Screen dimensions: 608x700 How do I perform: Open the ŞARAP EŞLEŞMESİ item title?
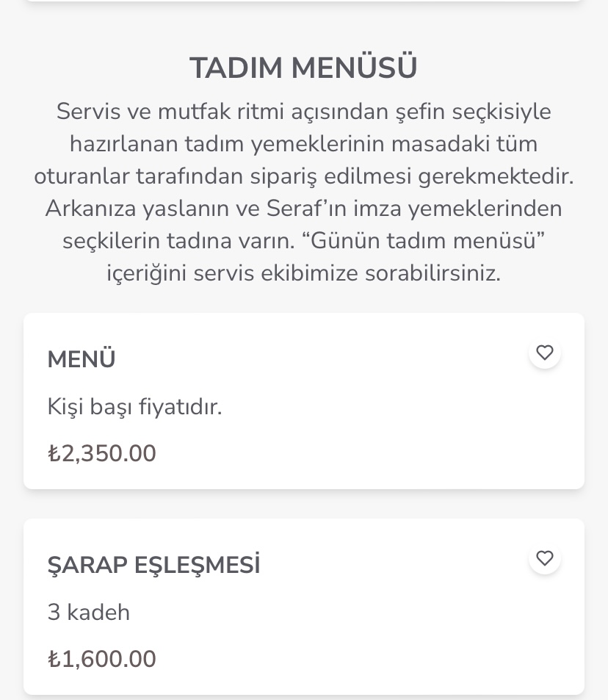[153, 563]
